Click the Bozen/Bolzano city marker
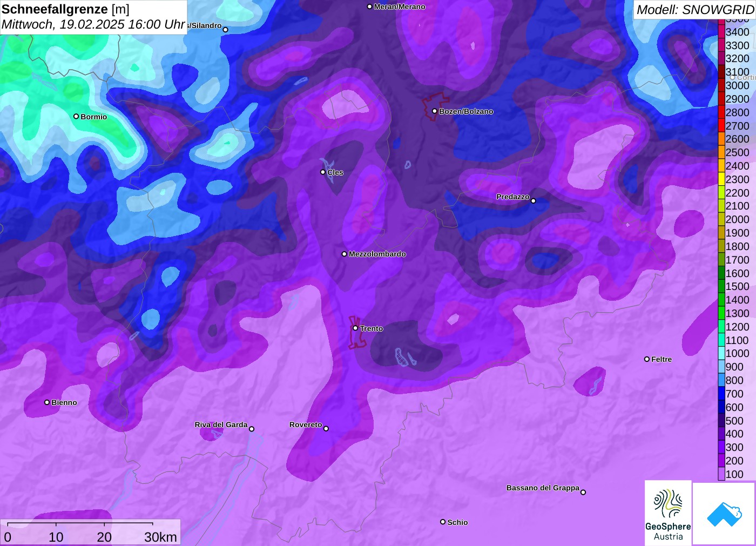 pyautogui.click(x=434, y=111)
